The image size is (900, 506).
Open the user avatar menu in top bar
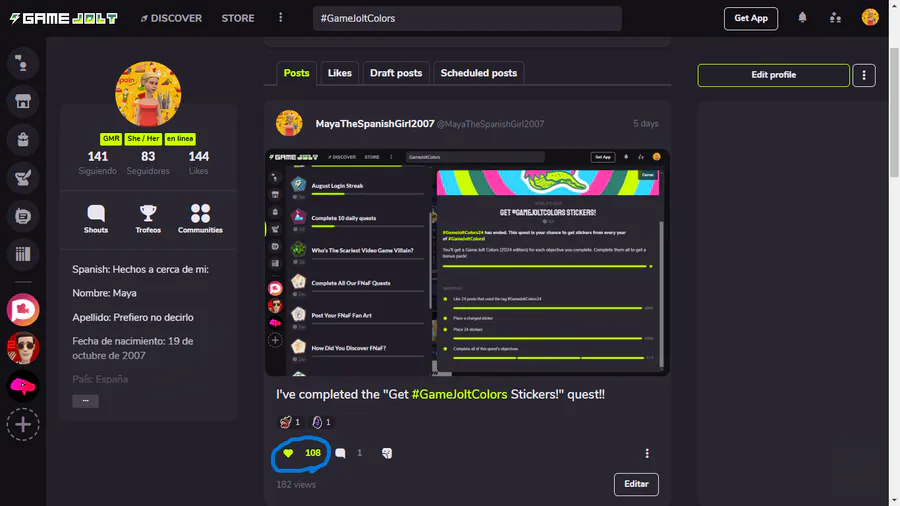(870, 17)
